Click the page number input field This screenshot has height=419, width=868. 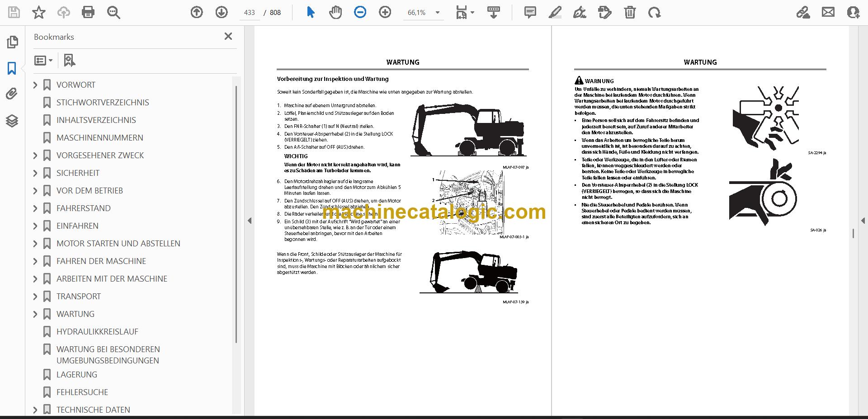click(x=250, y=13)
